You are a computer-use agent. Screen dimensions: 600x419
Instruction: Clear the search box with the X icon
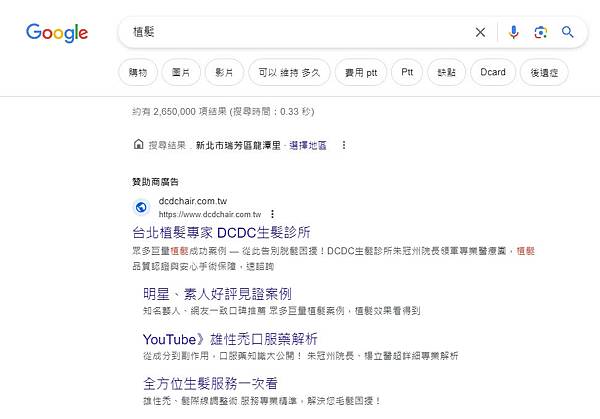480,33
